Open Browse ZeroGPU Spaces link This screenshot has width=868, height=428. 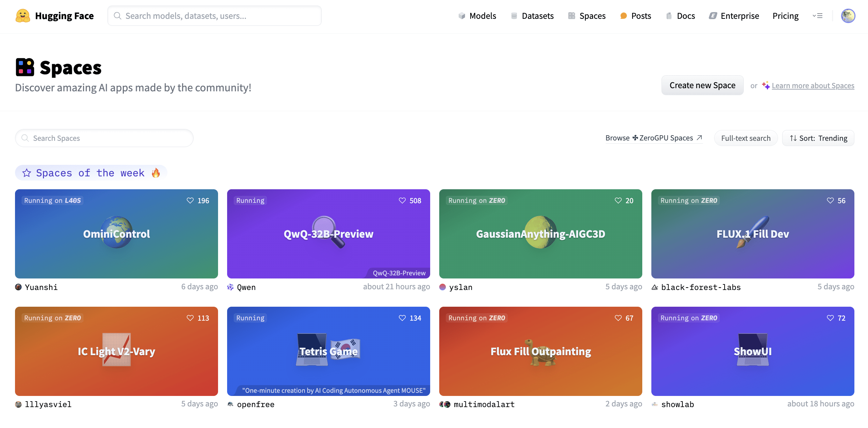tap(653, 138)
